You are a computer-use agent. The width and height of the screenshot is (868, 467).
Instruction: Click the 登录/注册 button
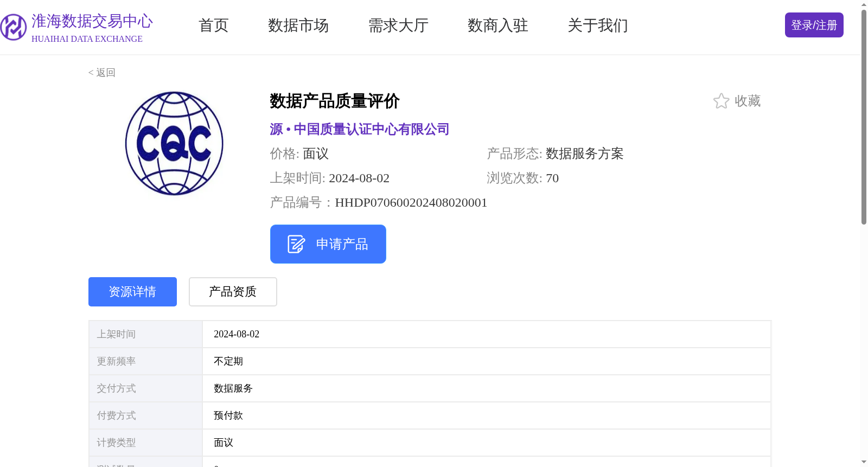tap(814, 25)
